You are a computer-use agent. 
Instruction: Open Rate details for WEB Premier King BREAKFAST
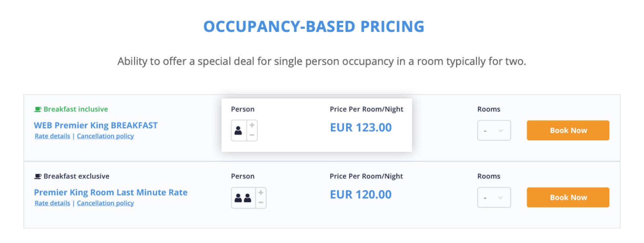pos(52,136)
